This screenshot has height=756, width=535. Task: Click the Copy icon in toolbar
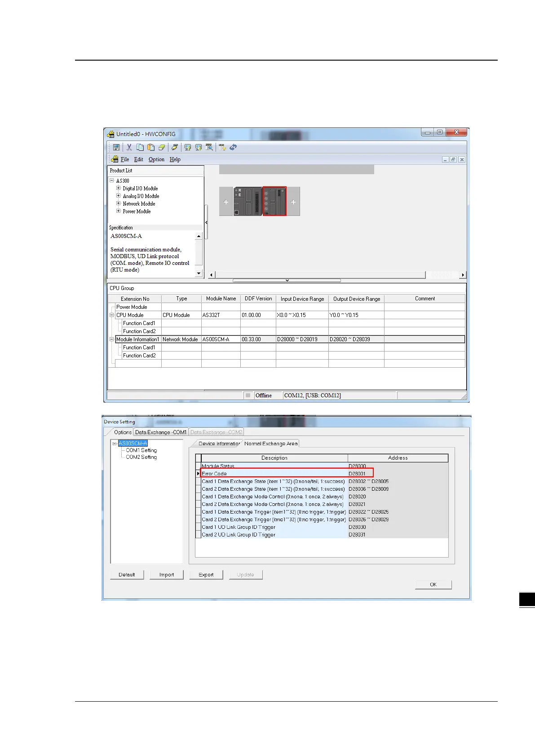(x=140, y=147)
